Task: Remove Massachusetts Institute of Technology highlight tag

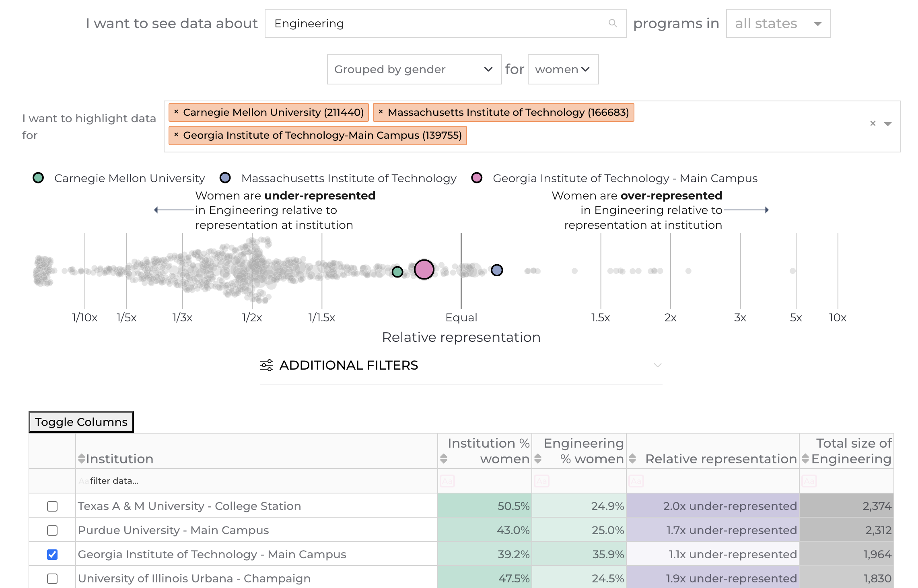Action: (381, 112)
